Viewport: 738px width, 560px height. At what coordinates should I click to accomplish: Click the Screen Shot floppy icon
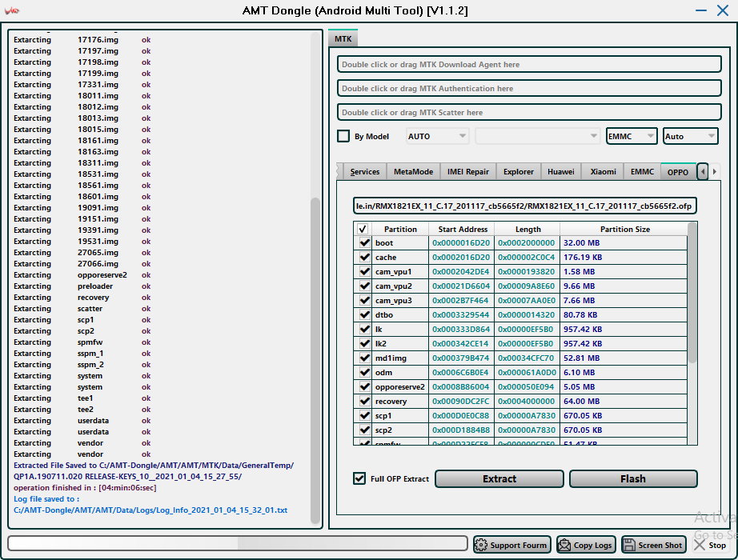[629, 545]
